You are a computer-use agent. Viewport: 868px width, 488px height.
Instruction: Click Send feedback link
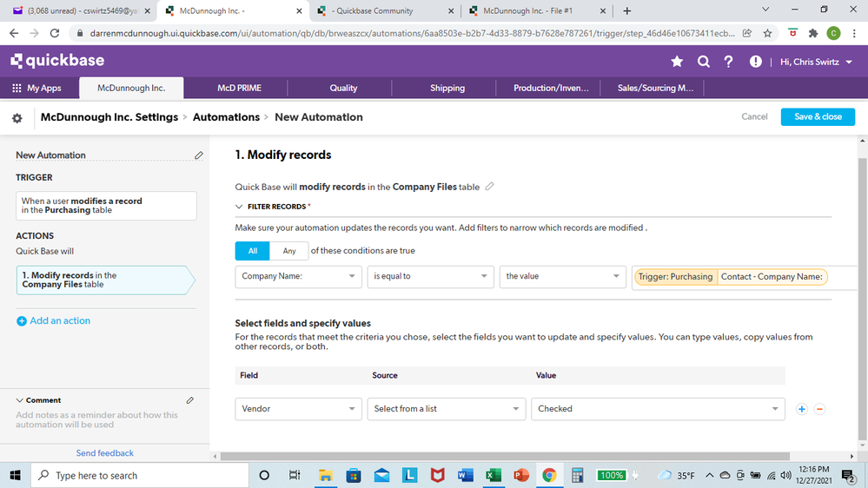104,453
